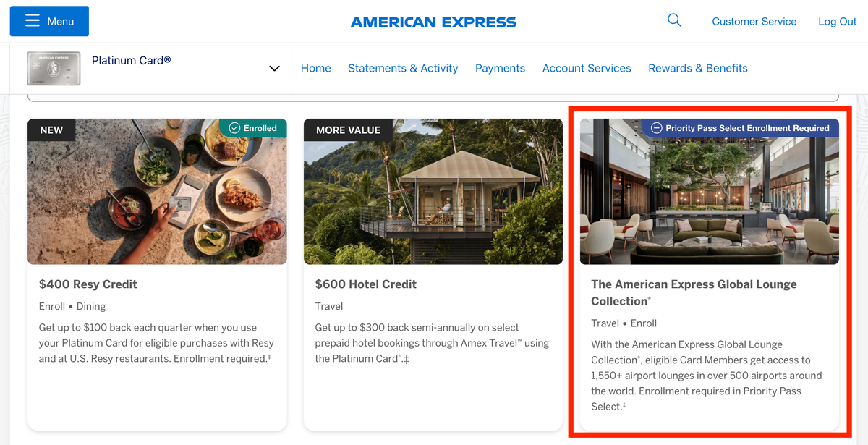Viewport: 868px width, 445px height.
Task: Open Statements & Activity tab
Action: [403, 68]
